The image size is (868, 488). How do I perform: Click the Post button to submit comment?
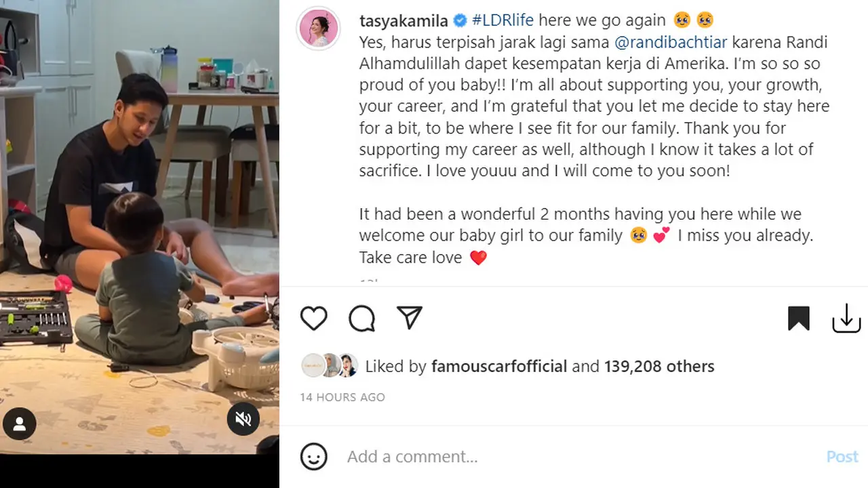[x=842, y=456]
